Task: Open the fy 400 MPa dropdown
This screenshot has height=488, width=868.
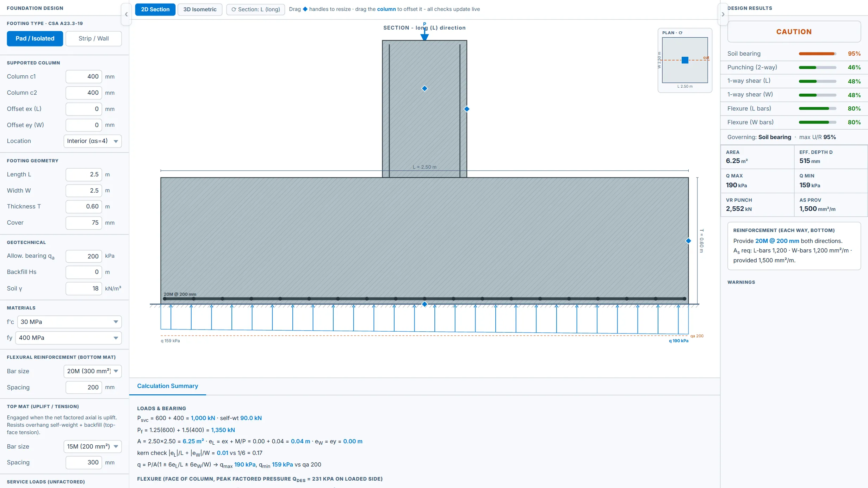Action: click(x=68, y=338)
